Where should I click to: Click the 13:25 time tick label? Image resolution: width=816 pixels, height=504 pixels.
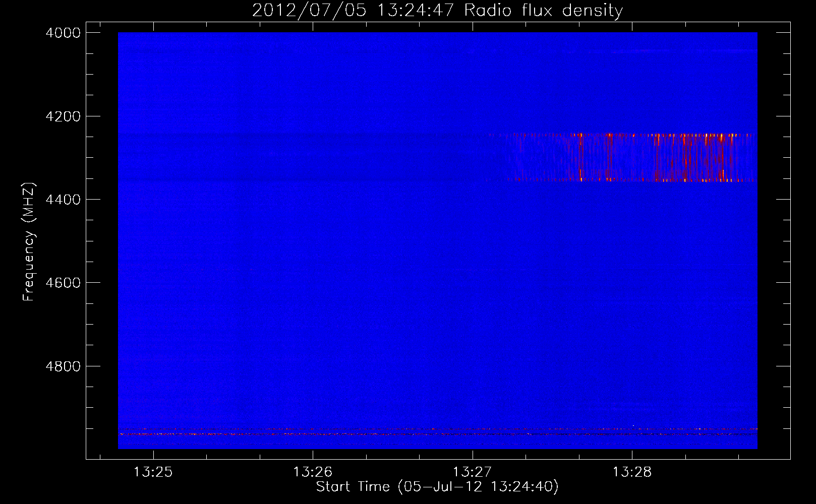[x=153, y=472]
